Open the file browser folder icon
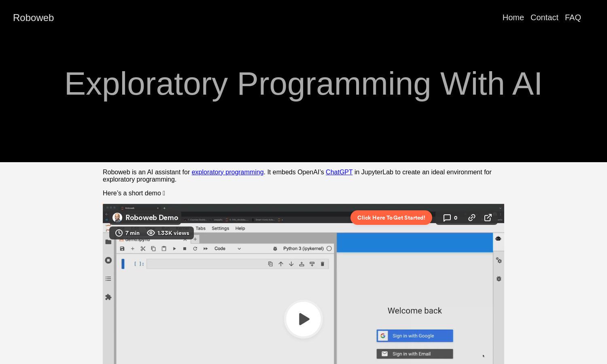607x364 pixels. tap(108, 242)
